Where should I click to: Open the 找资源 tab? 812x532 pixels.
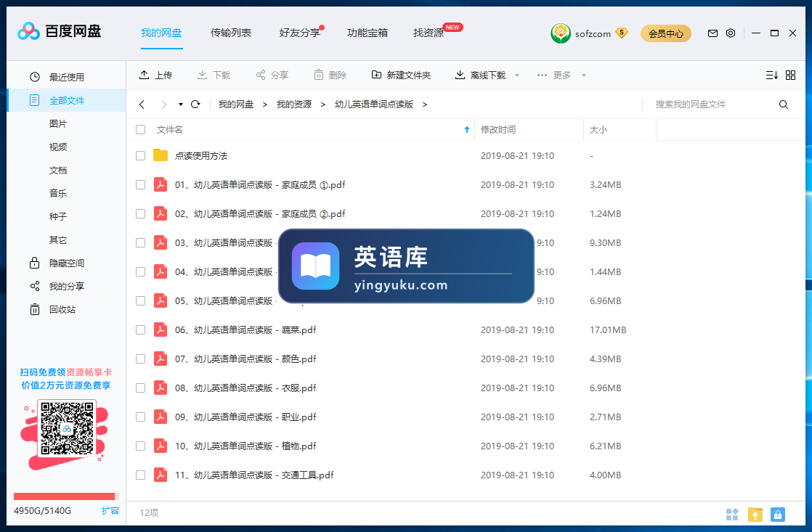coord(429,33)
